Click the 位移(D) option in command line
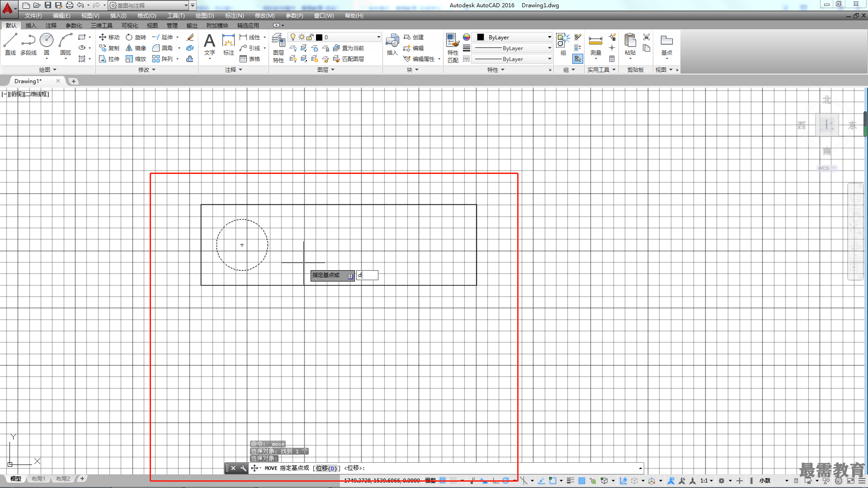The height and width of the screenshot is (488, 868). [327, 468]
